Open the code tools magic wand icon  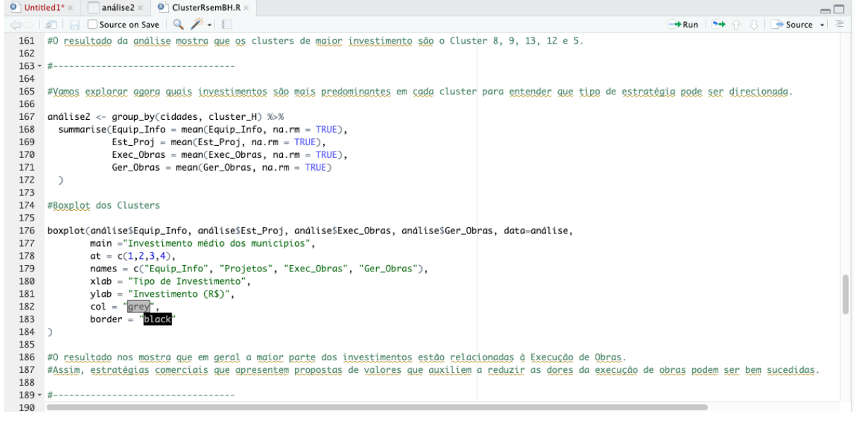point(198,22)
